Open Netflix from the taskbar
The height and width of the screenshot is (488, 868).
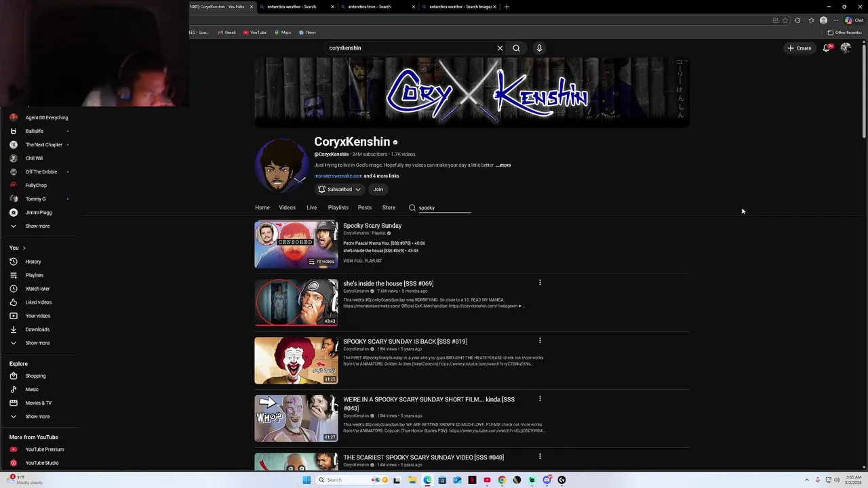click(x=472, y=480)
